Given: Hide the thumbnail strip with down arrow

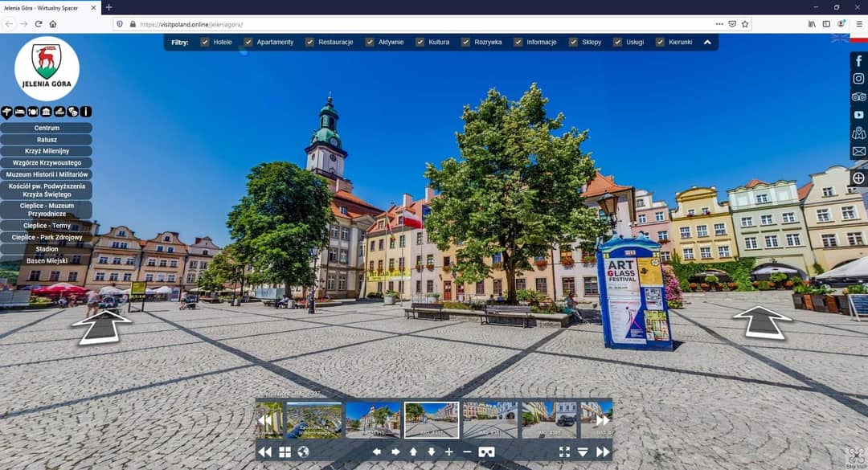Looking at the screenshot, I should [583, 452].
